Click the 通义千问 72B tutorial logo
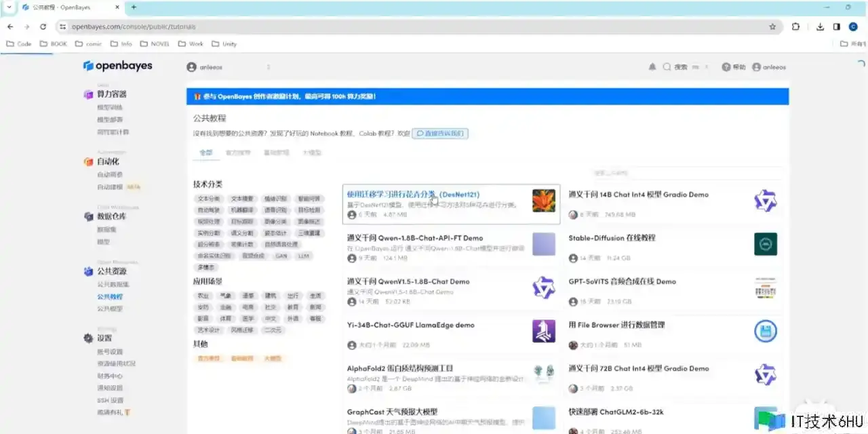The width and height of the screenshot is (868, 434). [766, 374]
